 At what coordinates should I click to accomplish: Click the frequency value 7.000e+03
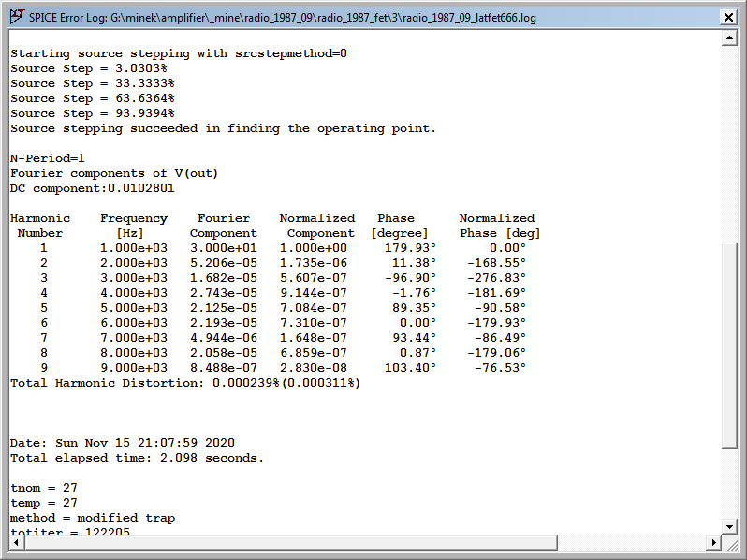tap(134, 338)
